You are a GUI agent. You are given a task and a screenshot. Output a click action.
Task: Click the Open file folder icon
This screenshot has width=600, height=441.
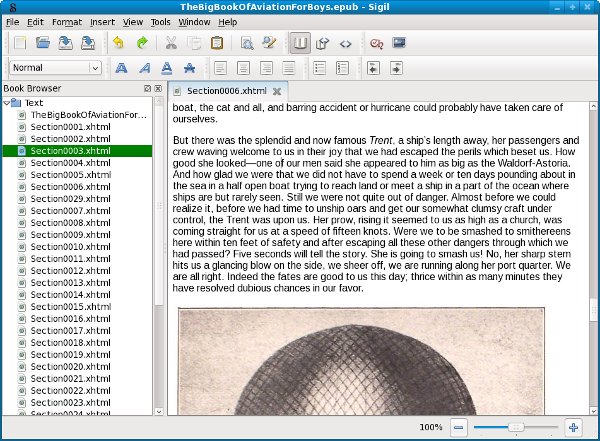pyautogui.click(x=42, y=43)
